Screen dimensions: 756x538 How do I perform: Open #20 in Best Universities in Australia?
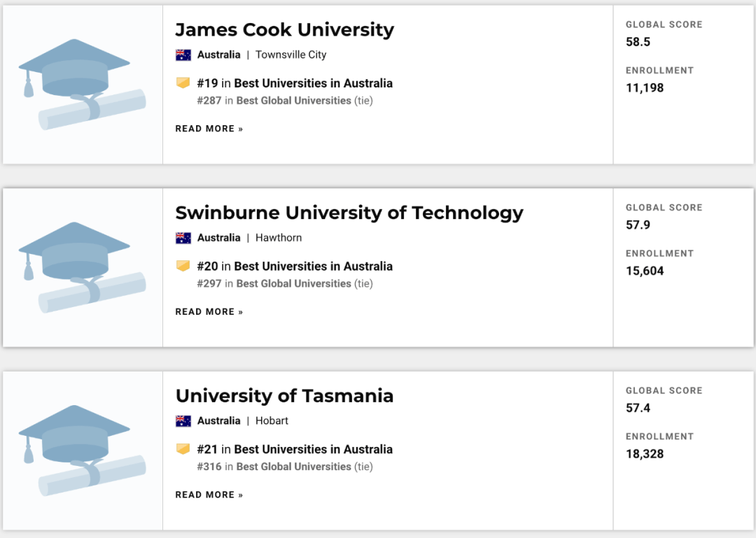[x=295, y=267]
